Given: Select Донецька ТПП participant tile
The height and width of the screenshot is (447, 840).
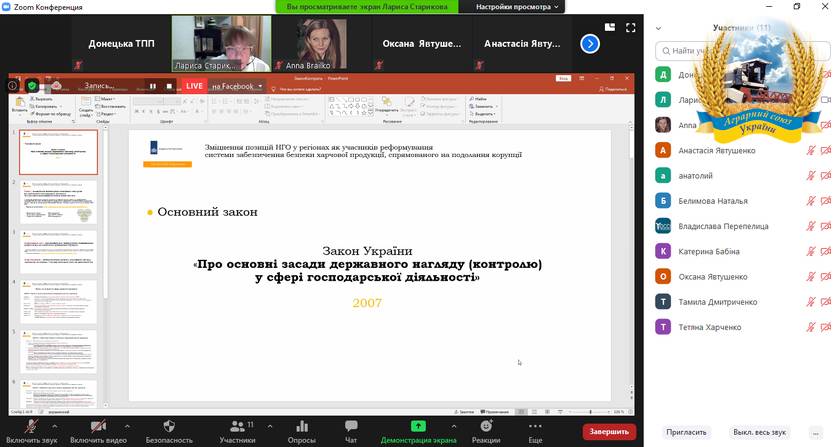Looking at the screenshot, I should [122, 44].
